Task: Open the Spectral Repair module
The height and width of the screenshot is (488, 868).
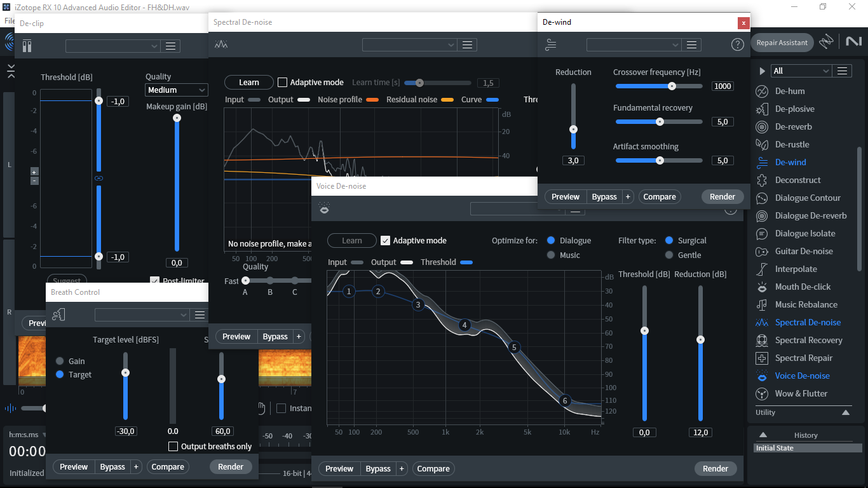Action: point(803,358)
